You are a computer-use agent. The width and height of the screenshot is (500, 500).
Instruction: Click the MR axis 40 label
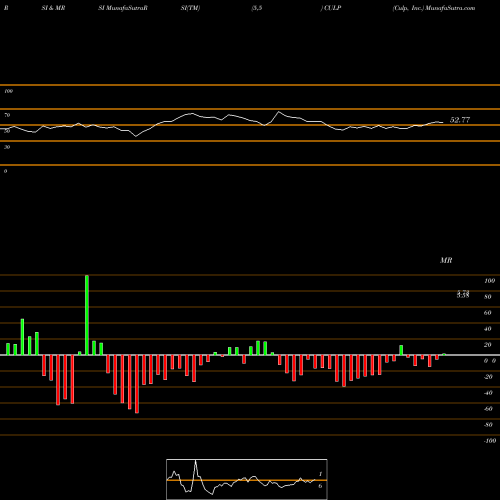(488, 329)
